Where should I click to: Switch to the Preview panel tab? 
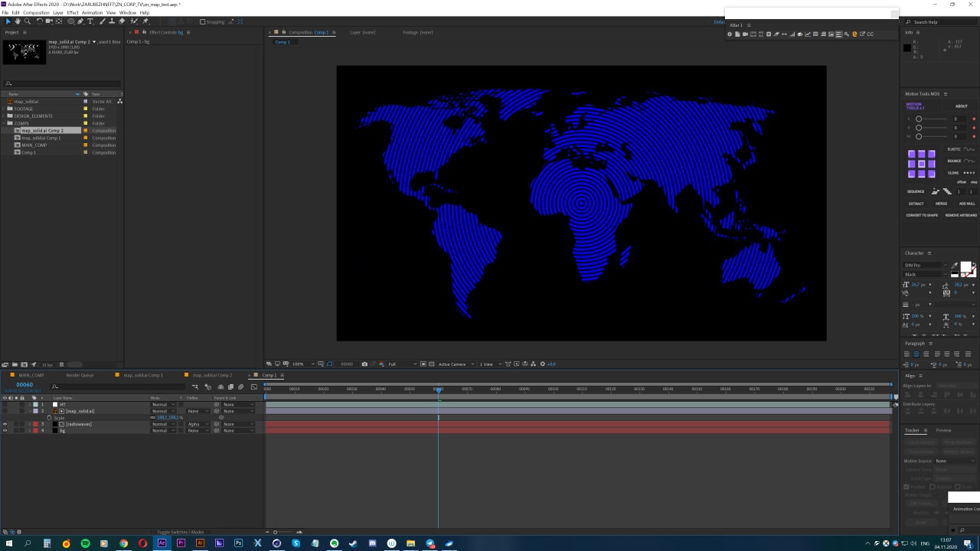click(943, 430)
